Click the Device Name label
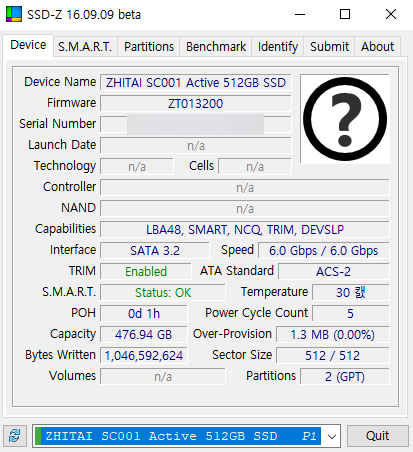 click(x=60, y=82)
